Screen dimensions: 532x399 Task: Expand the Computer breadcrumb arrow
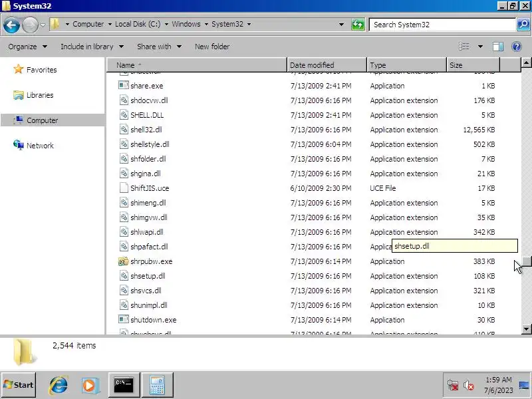pos(110,24)
